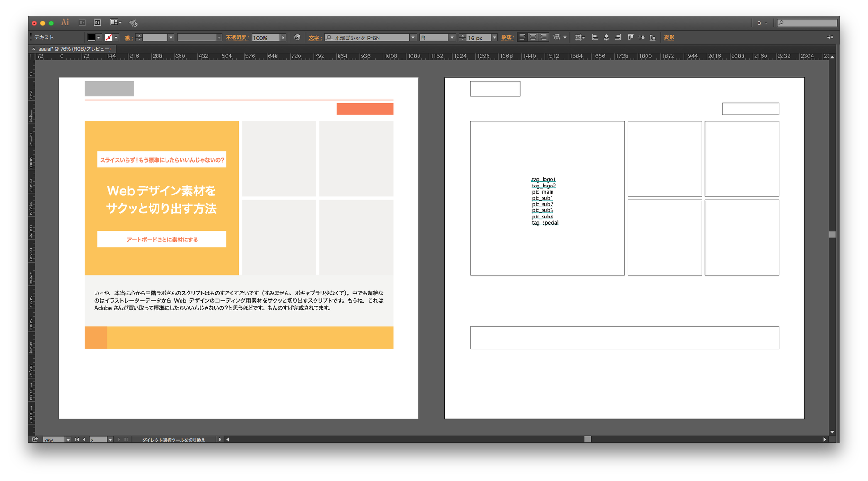Open the zoom level dropdown arrow
The height and width of the screenshot is (481, 868).
[68, 440]
